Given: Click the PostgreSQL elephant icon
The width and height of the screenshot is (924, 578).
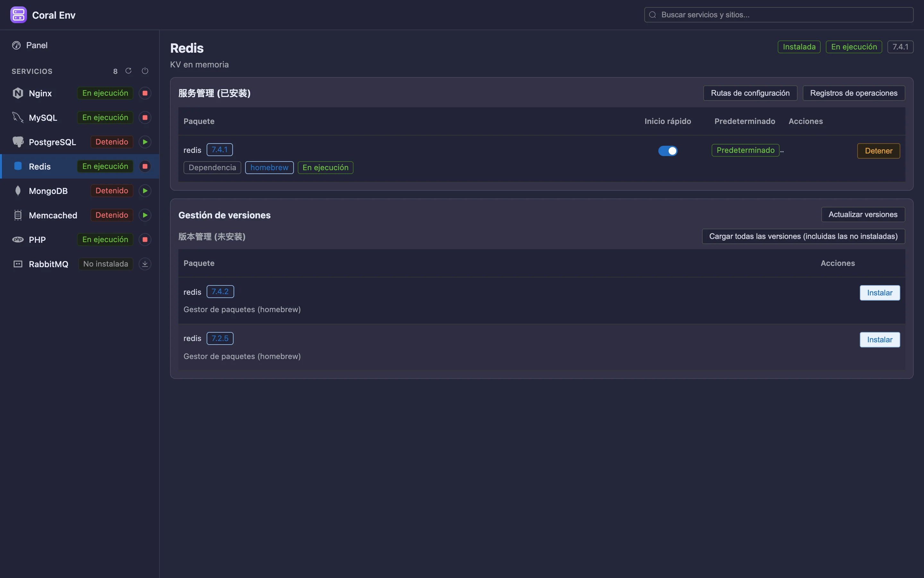Looking at the screenshot, I should click(18, 142).
